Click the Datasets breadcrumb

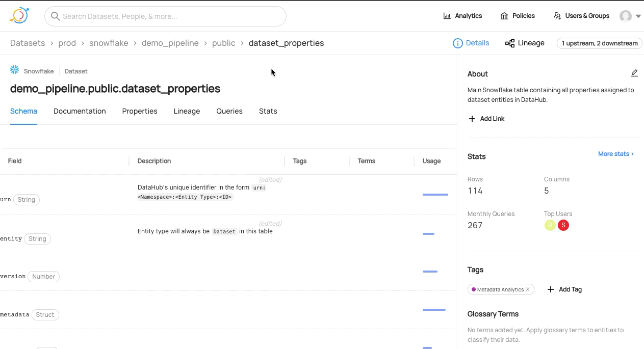28,43
